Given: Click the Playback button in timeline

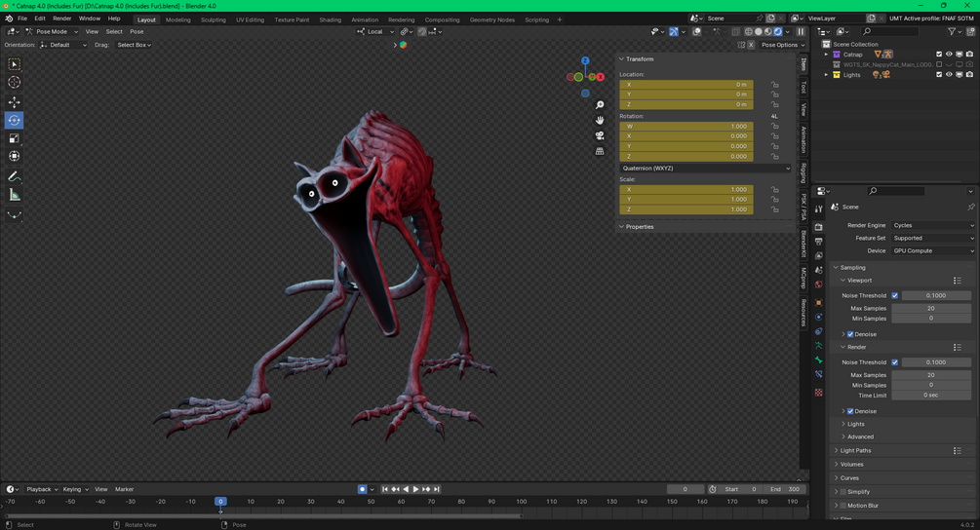Looking at the screenshot, I should click(40, 489).
